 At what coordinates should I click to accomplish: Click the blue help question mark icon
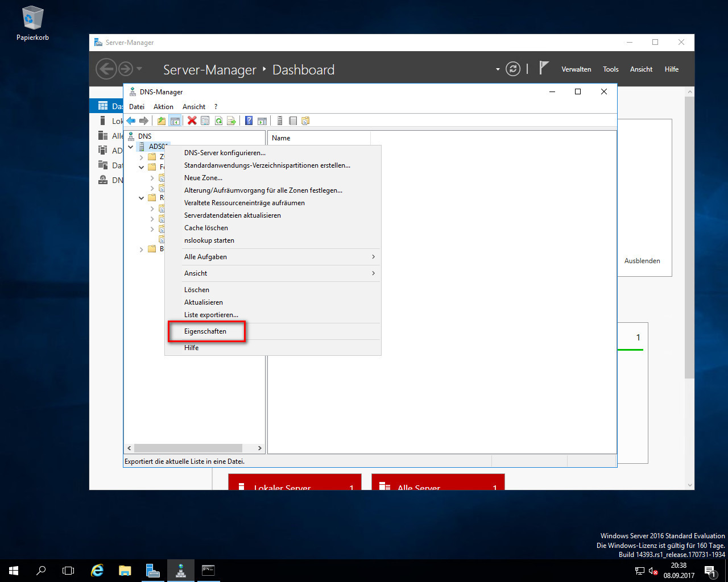pyautogui.click(x=249, y=120)
